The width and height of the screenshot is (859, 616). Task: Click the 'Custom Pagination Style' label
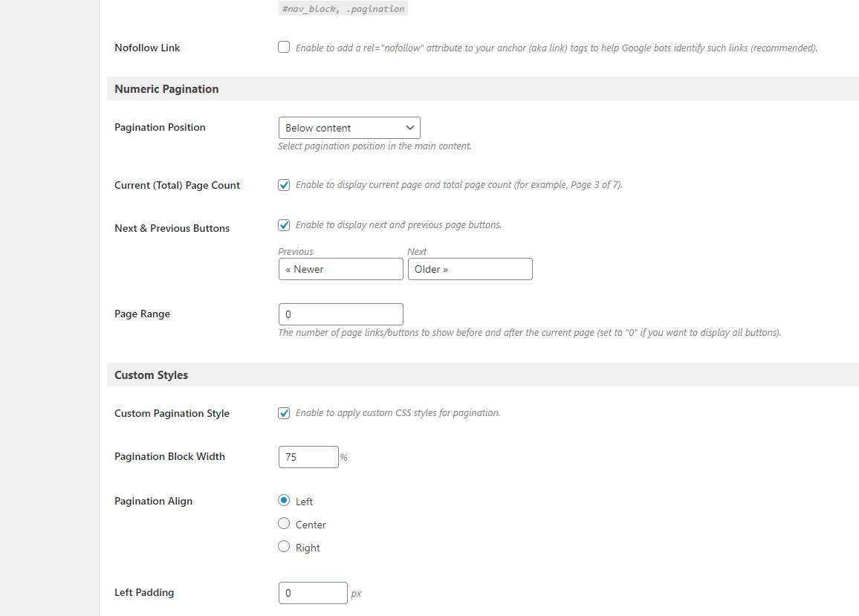(172, 413)
